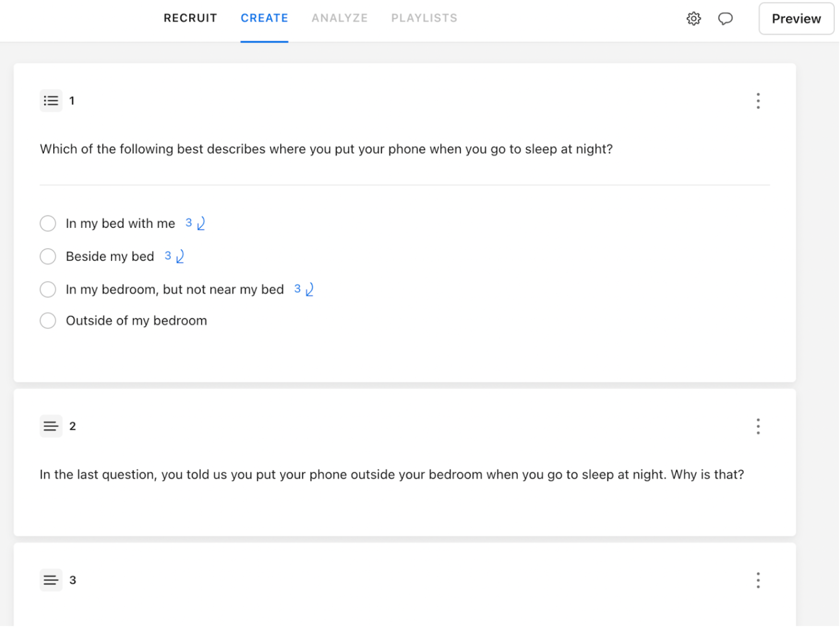Viewport: 840px width, 627px height.
Task: Open the three-dot menu for question 2
Action: click(x=759, y=427)
